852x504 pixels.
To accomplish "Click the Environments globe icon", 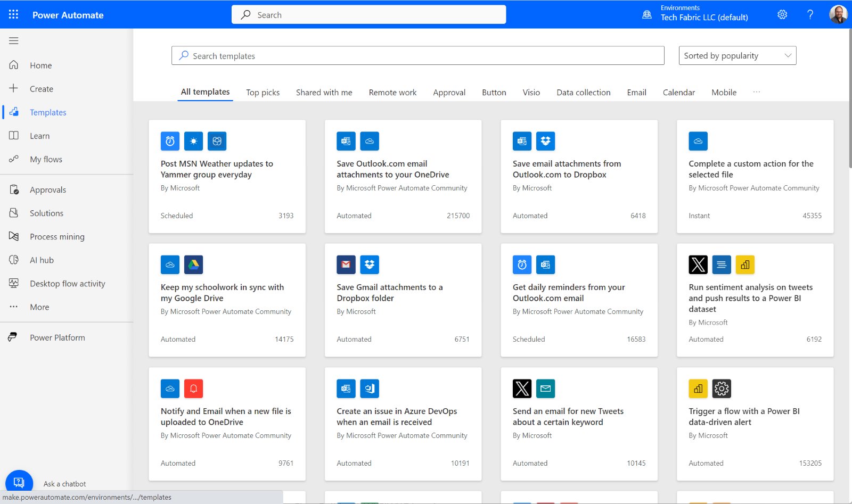I will 647,14.
